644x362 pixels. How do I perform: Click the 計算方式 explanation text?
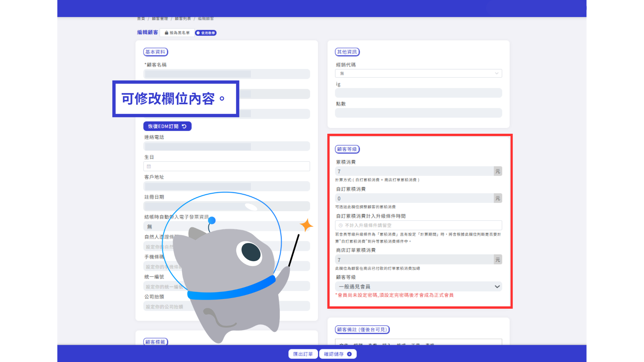click(x=377, y=180)
